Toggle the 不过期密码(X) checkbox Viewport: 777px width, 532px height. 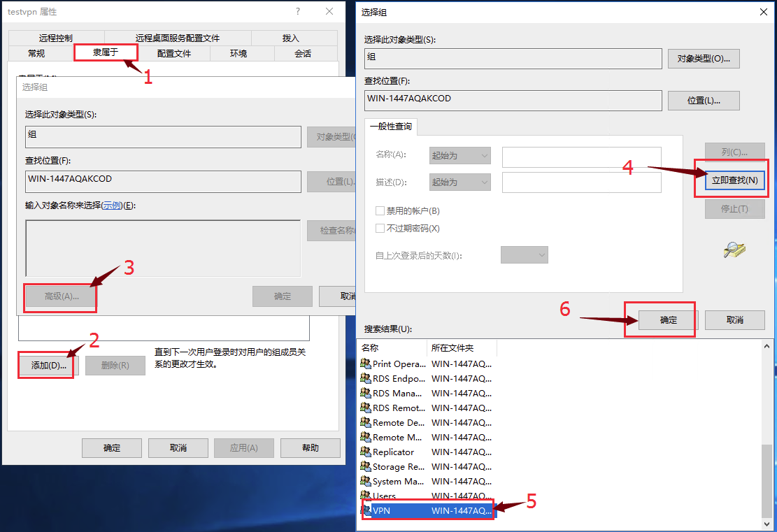coord(380,228)
